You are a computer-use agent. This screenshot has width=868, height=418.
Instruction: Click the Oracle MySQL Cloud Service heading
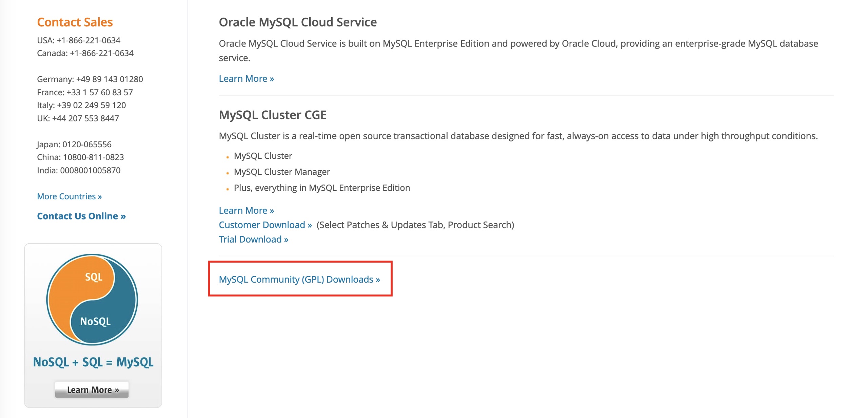point(298,22)
